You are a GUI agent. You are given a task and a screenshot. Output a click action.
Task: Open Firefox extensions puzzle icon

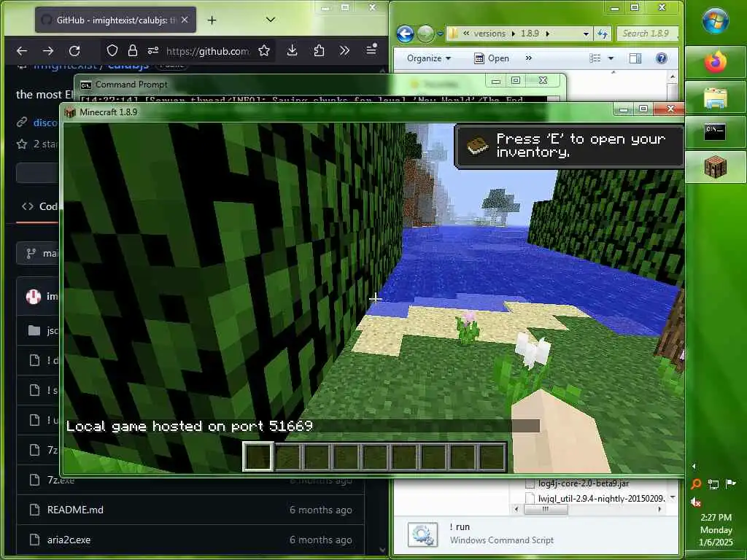coord(320,50)
